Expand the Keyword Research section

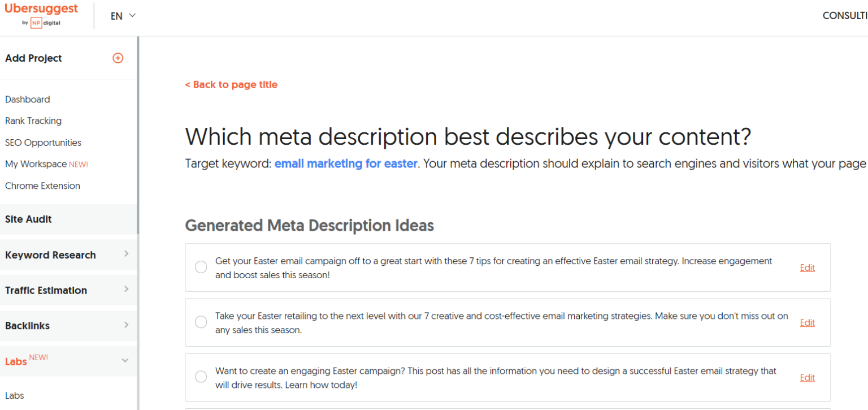tap(126, 254)
